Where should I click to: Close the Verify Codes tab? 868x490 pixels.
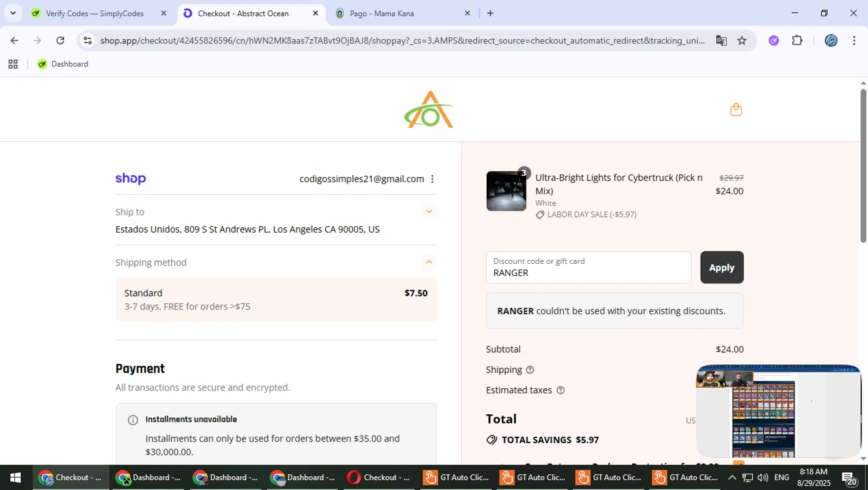pos(163,13)
